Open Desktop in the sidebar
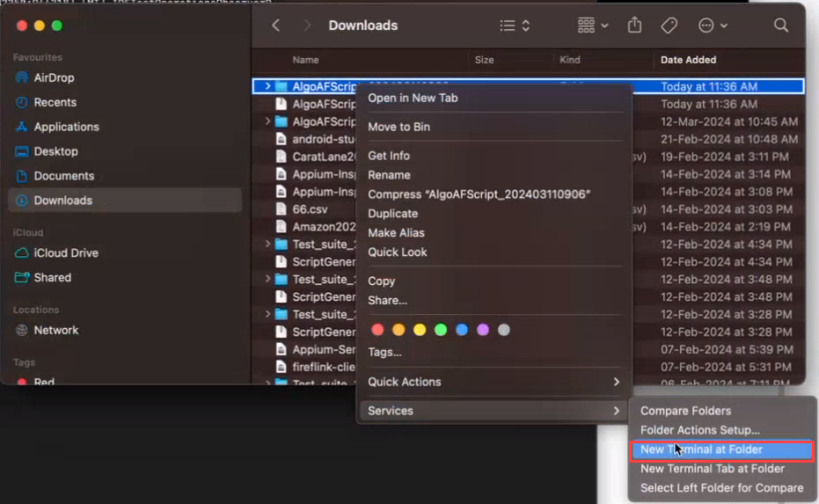 pyautogui.click(x=56, y=151)
